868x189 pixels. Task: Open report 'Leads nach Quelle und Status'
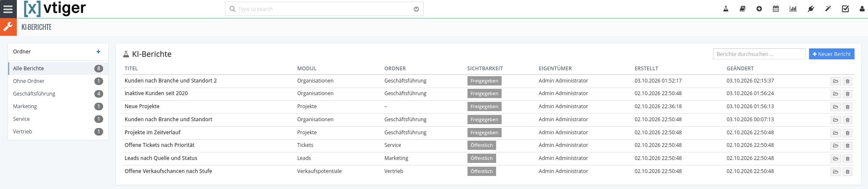coord(161,158)
